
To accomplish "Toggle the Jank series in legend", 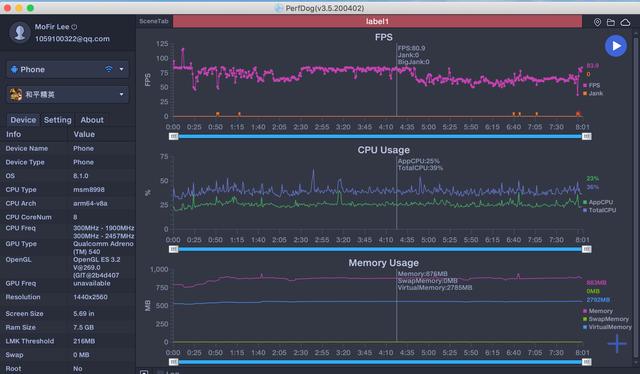I will point(593,94).
